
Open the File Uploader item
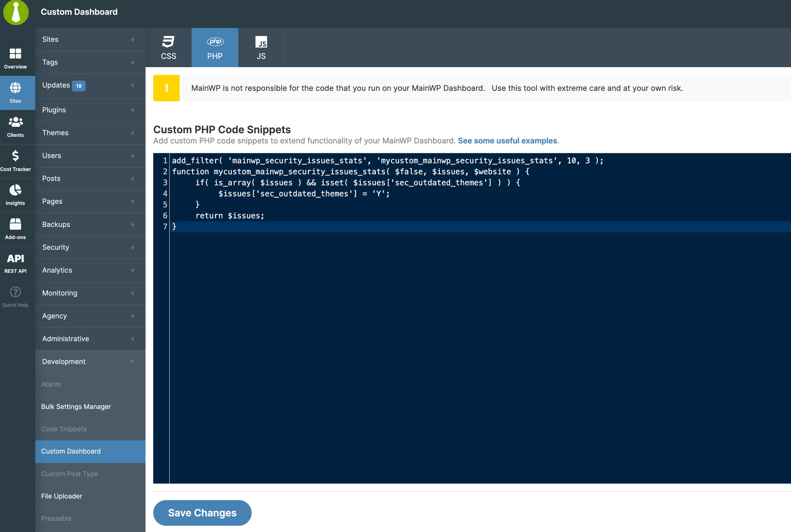click(x=90, y=496)
